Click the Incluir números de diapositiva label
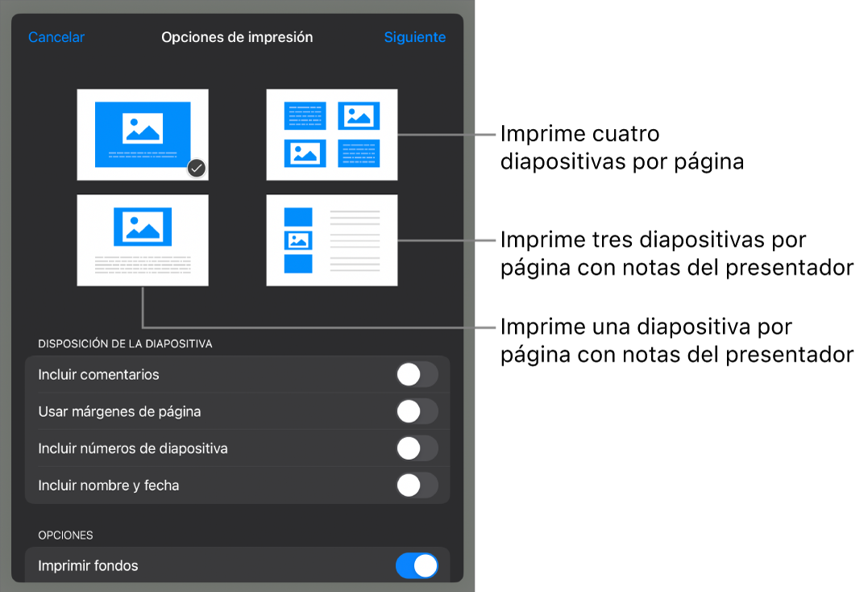 point(133,448)
